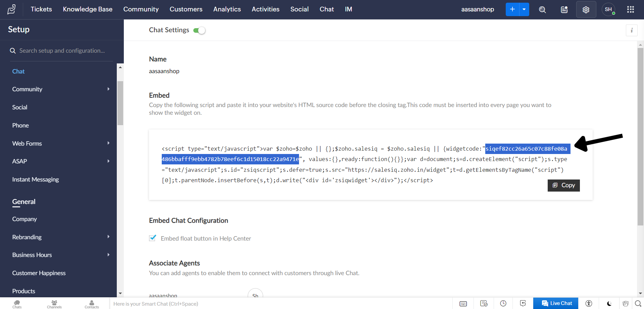Click the Smart Chat input field
The width and height of the screenshot is (644, 309).
click(x=280, y=304)
